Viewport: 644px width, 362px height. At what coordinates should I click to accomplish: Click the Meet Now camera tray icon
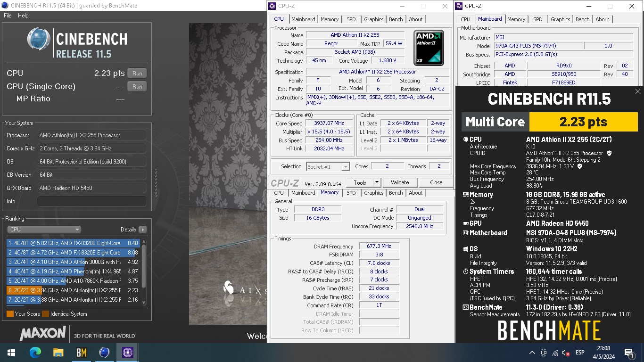544,353
